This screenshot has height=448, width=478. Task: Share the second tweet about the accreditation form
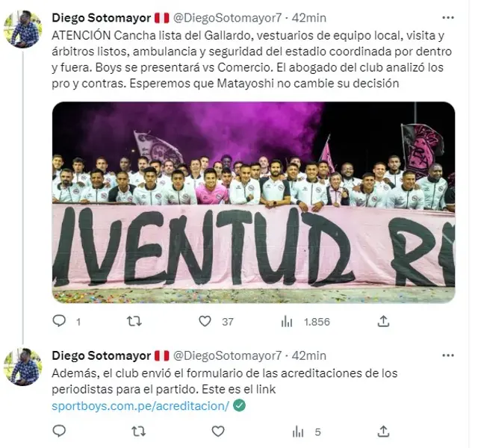click(383, 432)
